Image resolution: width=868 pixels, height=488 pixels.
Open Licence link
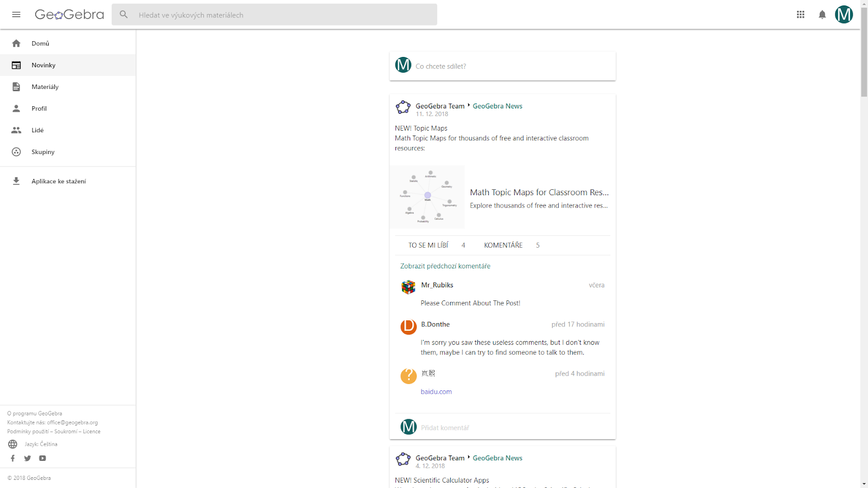pyautogui.click(x=92, y=432)
